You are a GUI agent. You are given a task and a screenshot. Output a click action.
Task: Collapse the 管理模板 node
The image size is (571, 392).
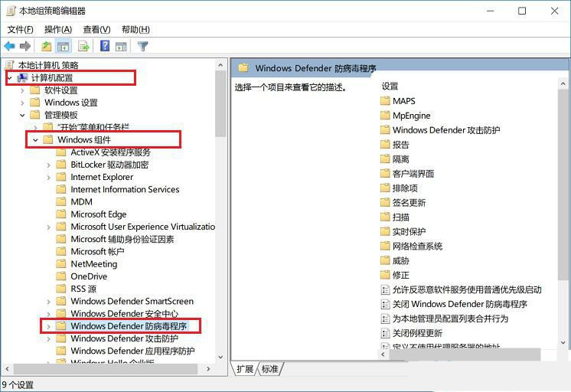22,115
